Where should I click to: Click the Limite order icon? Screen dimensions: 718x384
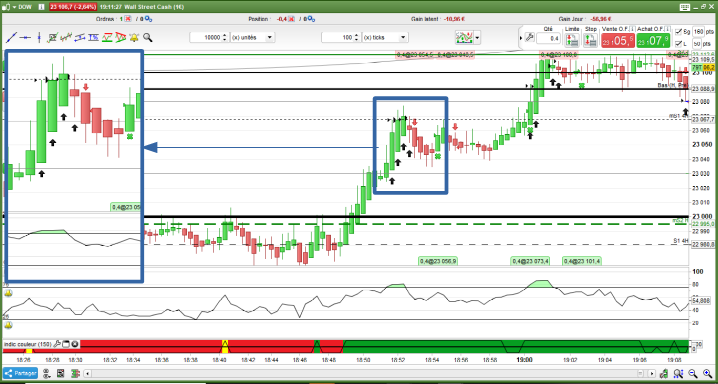tap(572, 40)
